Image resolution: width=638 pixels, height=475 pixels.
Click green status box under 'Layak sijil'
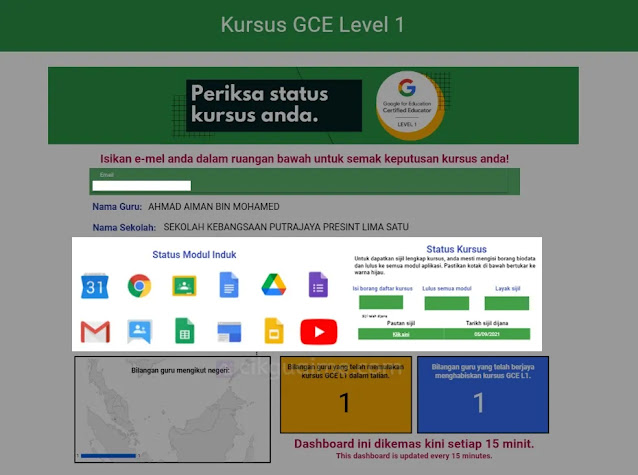pyautogui.click(x=505, y=303)
